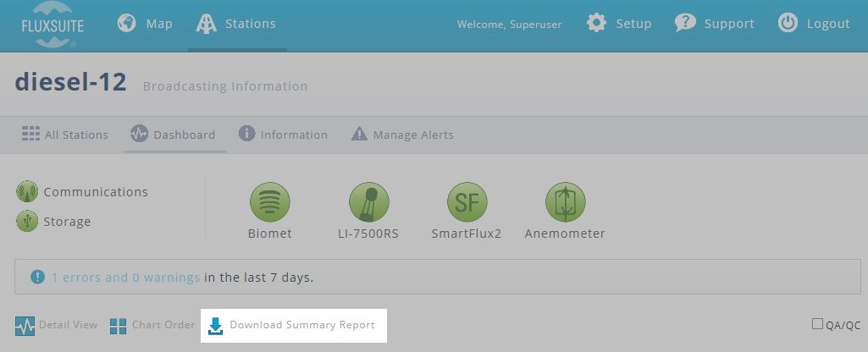
Task: Select the SmartFlux2 icon
Action: point(467,202)
